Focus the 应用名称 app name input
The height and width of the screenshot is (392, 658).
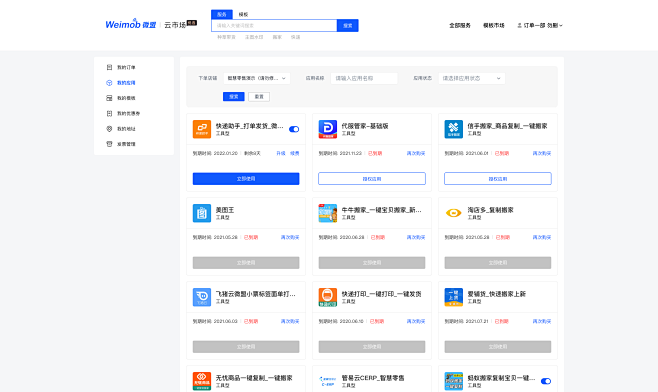point(364,78)
